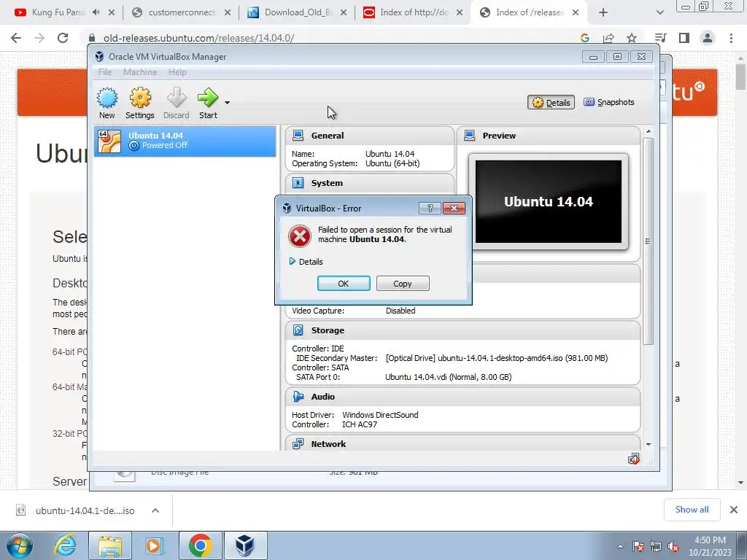Open the Chrome profile avatar
The image size is (747, 560).
(708, 38)
